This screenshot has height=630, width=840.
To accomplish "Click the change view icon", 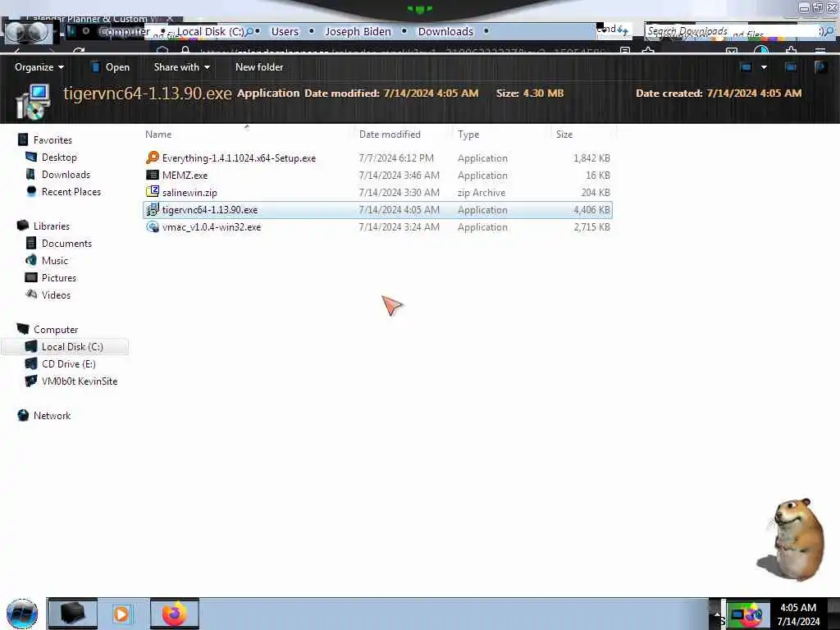I will point(746,67).
